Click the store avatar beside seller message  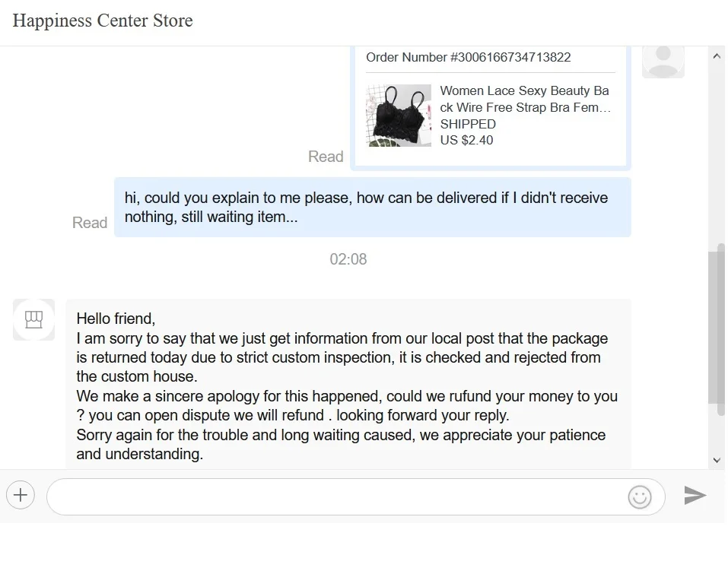pyautogui.click(x=33, y=319)
